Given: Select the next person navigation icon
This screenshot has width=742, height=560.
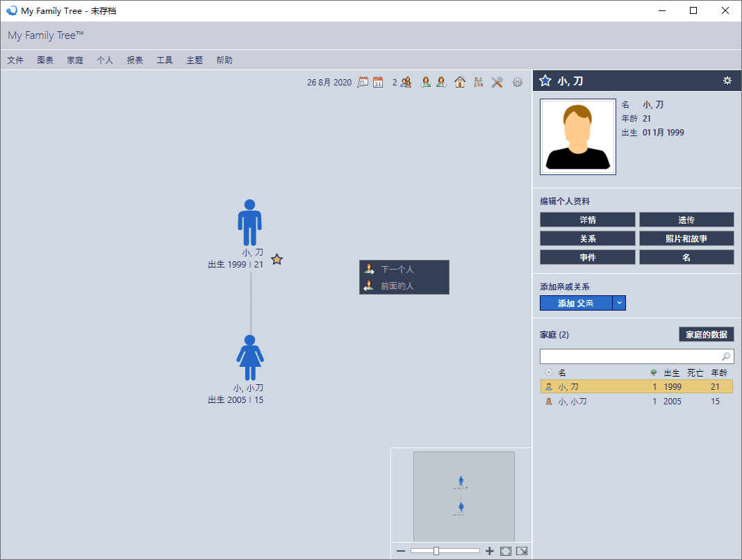Looking at the screenshot, I should coord(441,82).
